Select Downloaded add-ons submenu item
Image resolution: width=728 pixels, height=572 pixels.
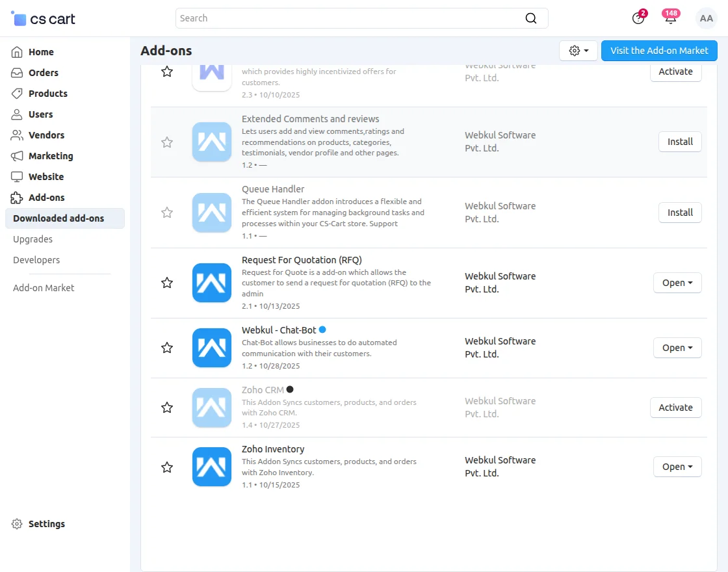[65, 218]
